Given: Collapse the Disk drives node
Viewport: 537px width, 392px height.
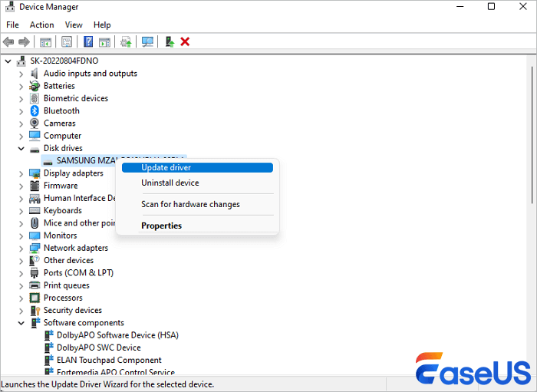Looking at the screenshot, I should (x=21, y=149).
